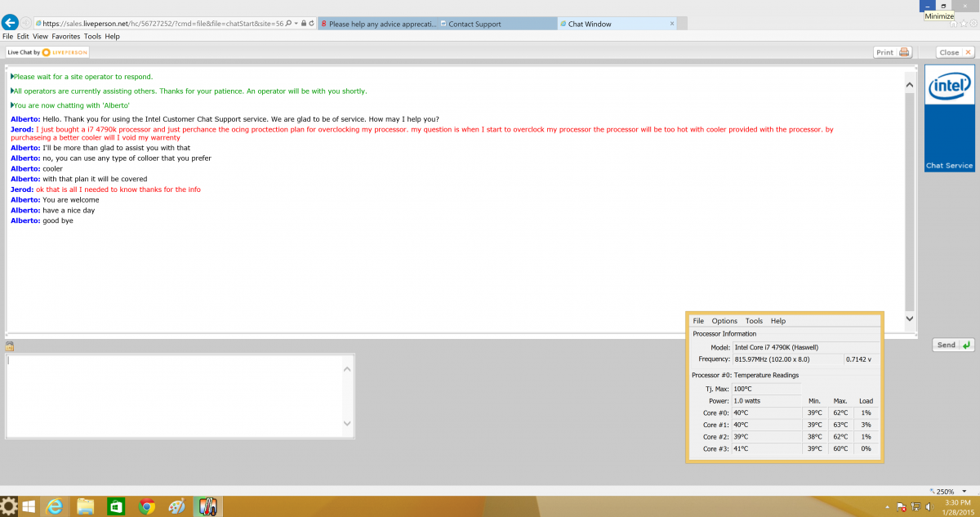Click the Tj. Max value 100°C
980x517 pixels.
click(767, 389)
